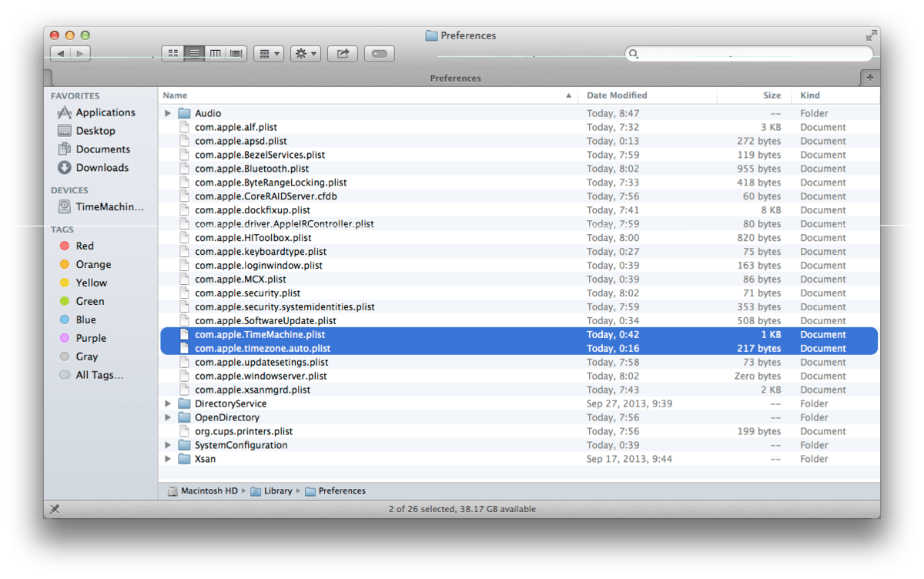Switch to icon view

[172, 54]
